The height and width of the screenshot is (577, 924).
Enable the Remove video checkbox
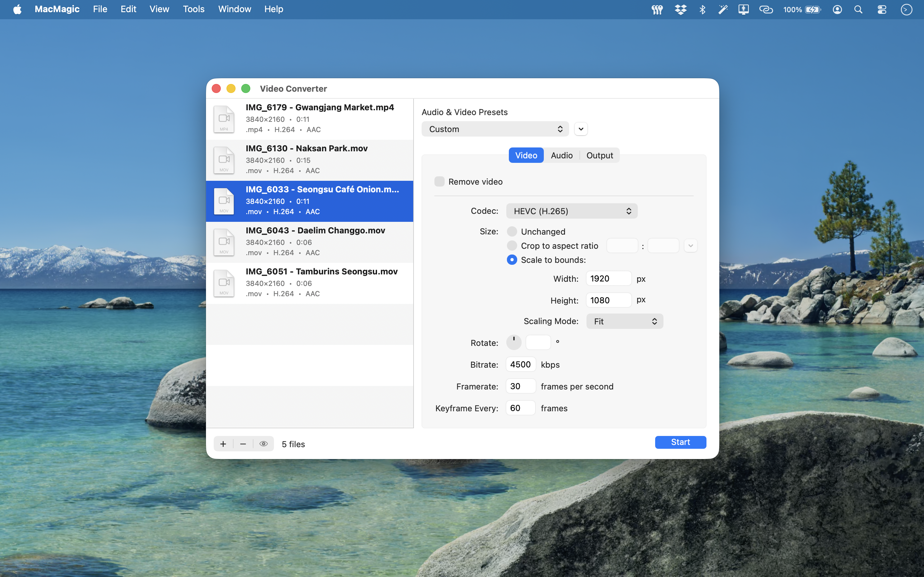(x=440, y=182)
